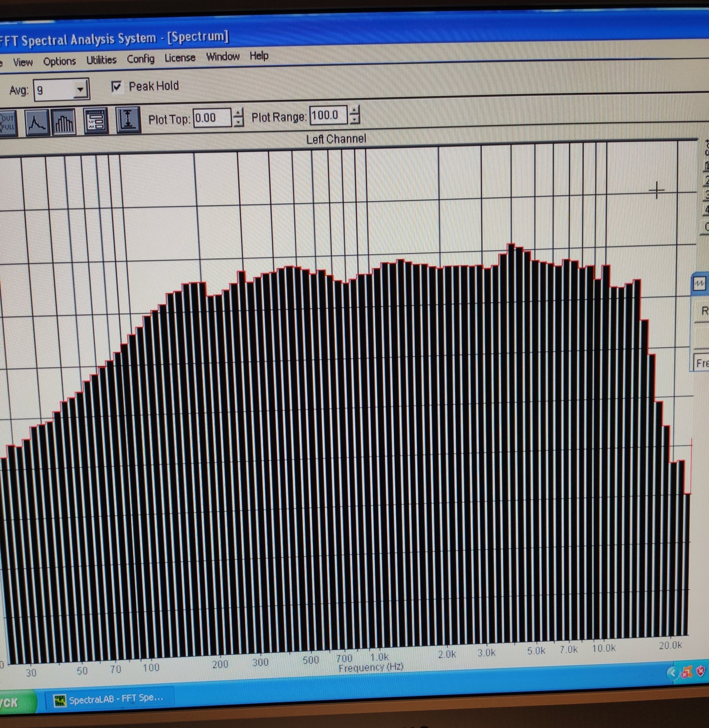Select the line plot style icon
The height and width of the screenshot is (728, 709).
coord(37,122)
